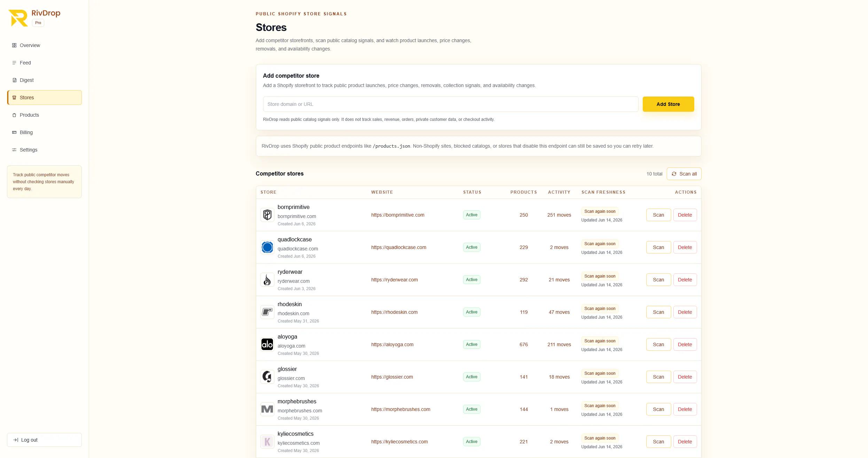Open Settings from the sidebar
868x458 pixels.
45,150
